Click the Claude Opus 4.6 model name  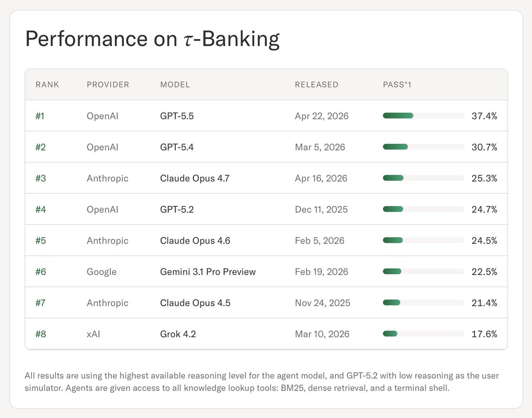click(195, 241)
